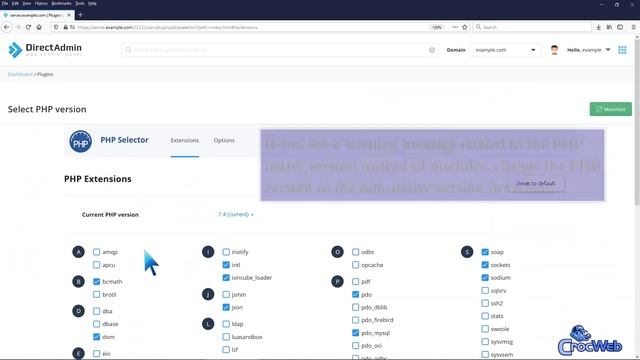Image resolution: width=640 pixels, height=360 pixels.
Task: Switch to the Options tab
Action: click(224, 140)
